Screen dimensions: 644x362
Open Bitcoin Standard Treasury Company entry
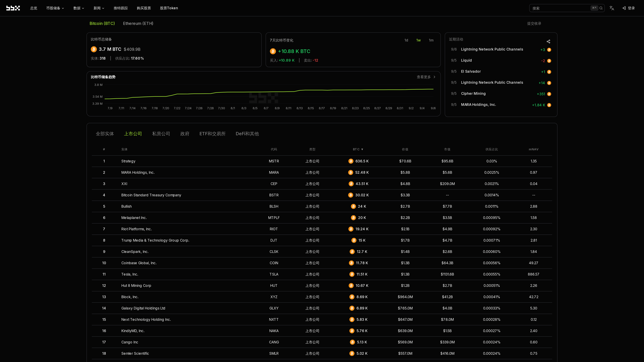click(x=151, y=195)
